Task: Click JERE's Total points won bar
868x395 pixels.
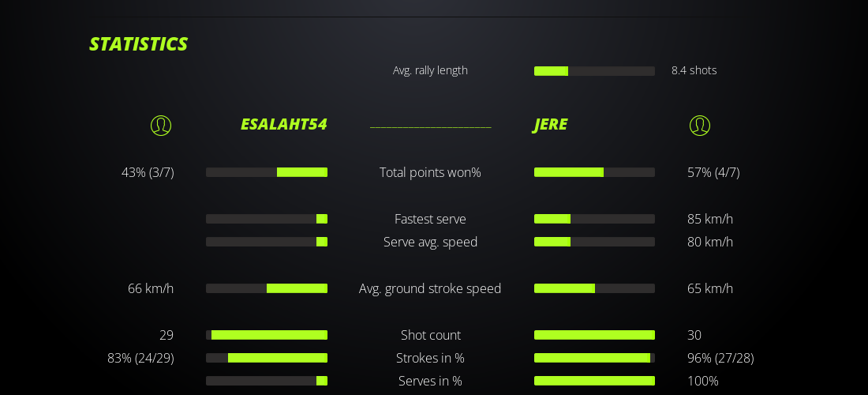Action: (x=594, y=172)
